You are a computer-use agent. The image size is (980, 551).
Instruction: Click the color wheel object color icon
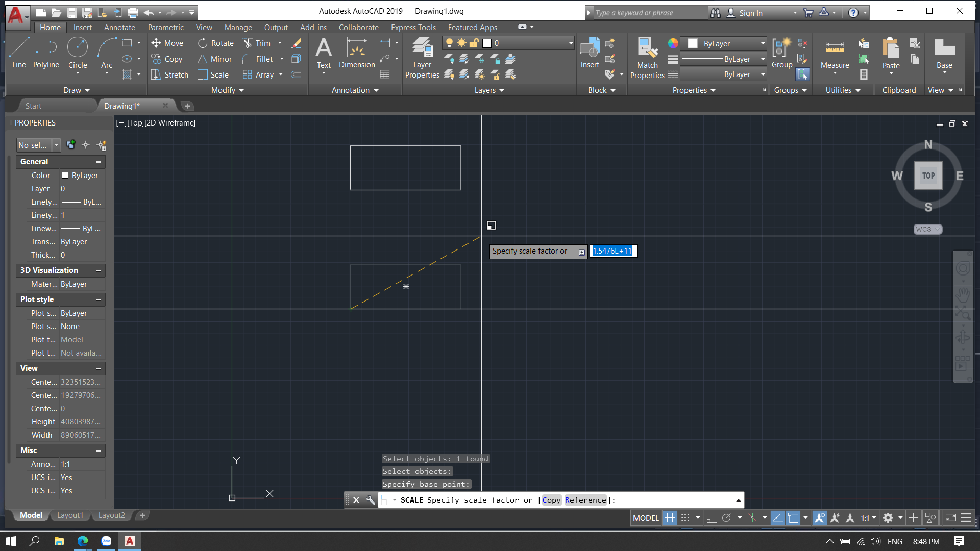click(x=673, y=43)
